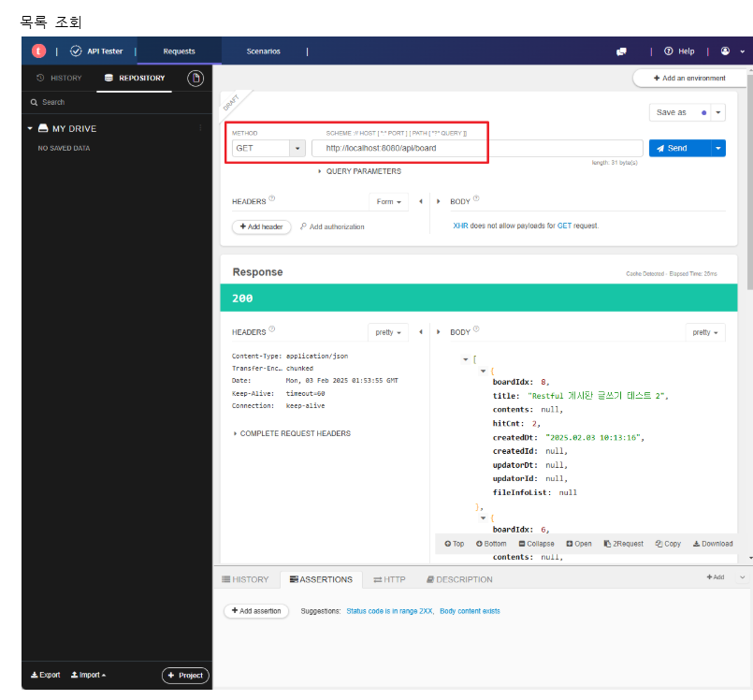The height and width of the screenshot is (700, 753).
Task: Open the HTTP method GET dropdown
Action: coord(297,149)
